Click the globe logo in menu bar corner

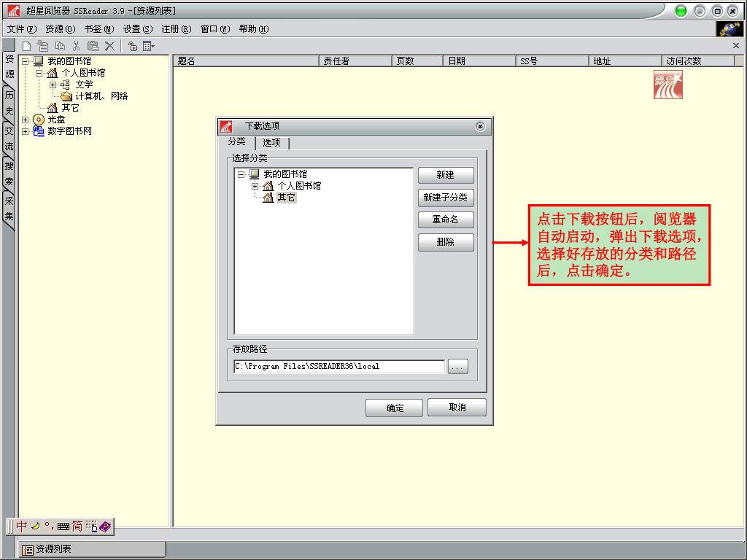pyautogui.click(x=729, y=29)
